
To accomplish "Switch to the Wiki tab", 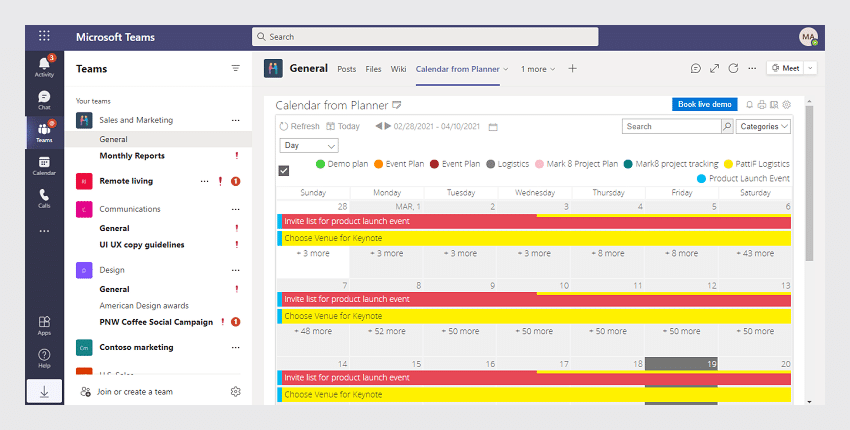I will 398,69.
